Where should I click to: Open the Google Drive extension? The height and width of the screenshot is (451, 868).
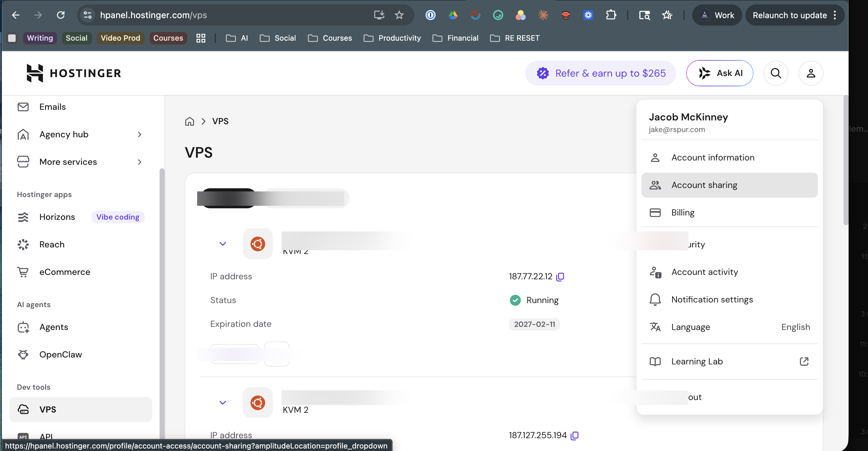click(x=453, y=15)
